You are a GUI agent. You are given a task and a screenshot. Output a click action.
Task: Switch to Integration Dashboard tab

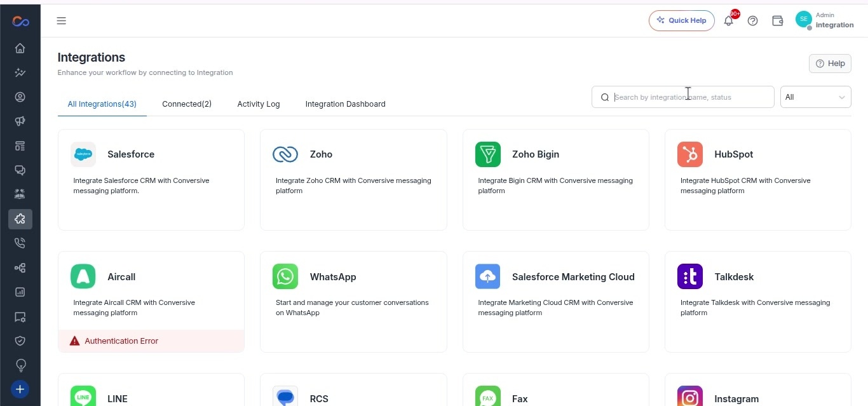coord(345,104)
